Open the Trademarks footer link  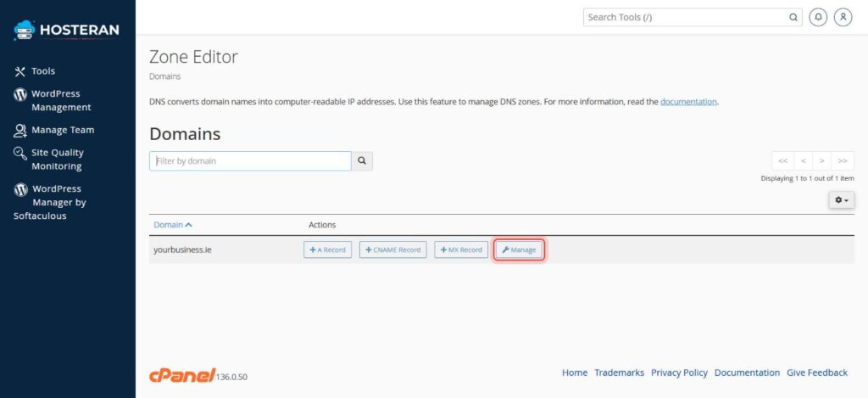point(619,373)
